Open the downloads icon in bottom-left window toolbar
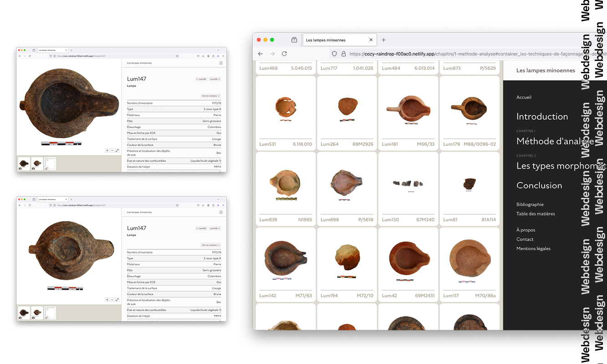Image resolution: width=607 pixels, height=364 pixels. [203, 205]
